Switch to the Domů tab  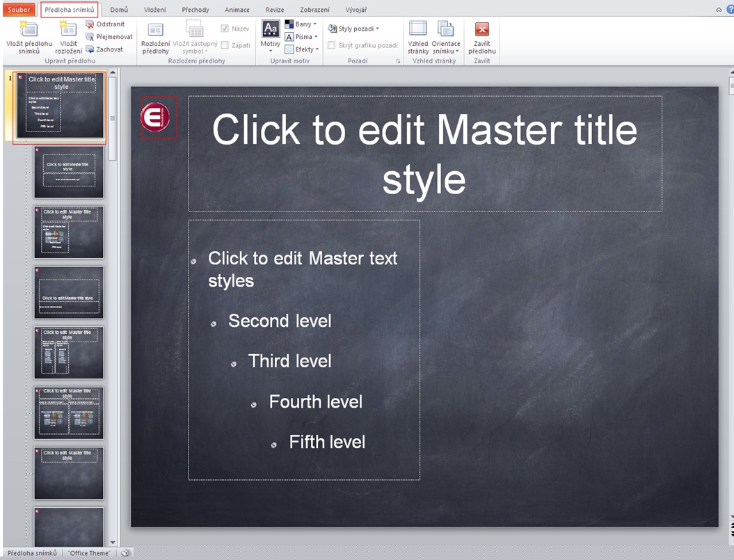[x=119, y=9]
